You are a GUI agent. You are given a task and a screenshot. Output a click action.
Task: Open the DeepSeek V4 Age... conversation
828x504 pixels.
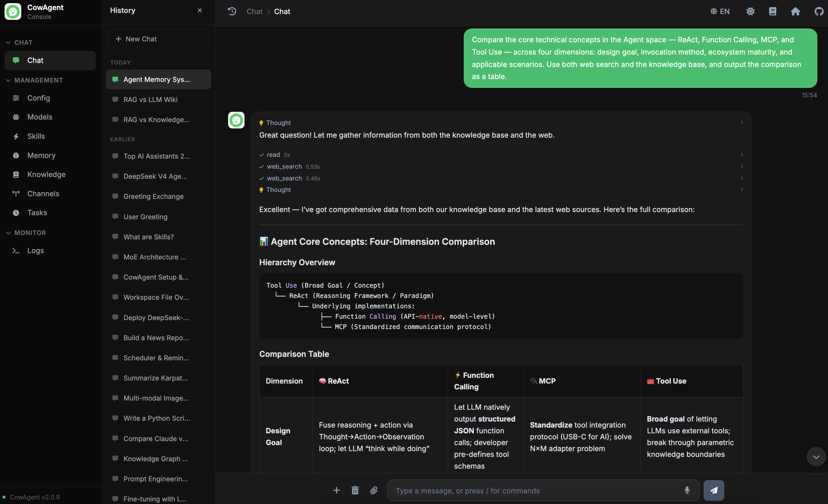tap(158, 176)
